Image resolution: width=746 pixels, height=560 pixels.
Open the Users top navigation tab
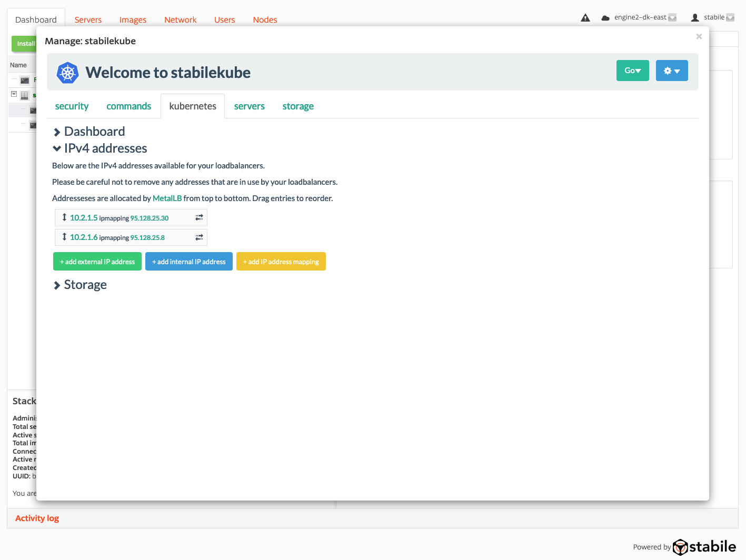point(224,20)
